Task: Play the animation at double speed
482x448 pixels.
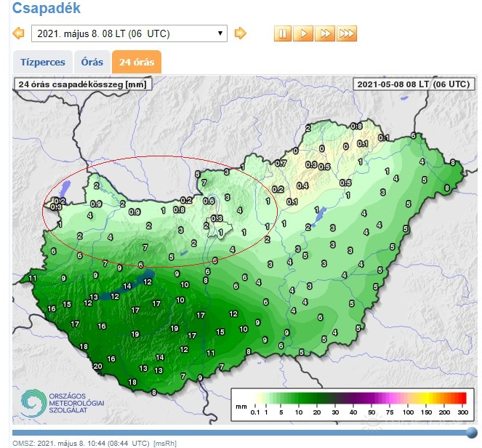Action: (325, 33)
